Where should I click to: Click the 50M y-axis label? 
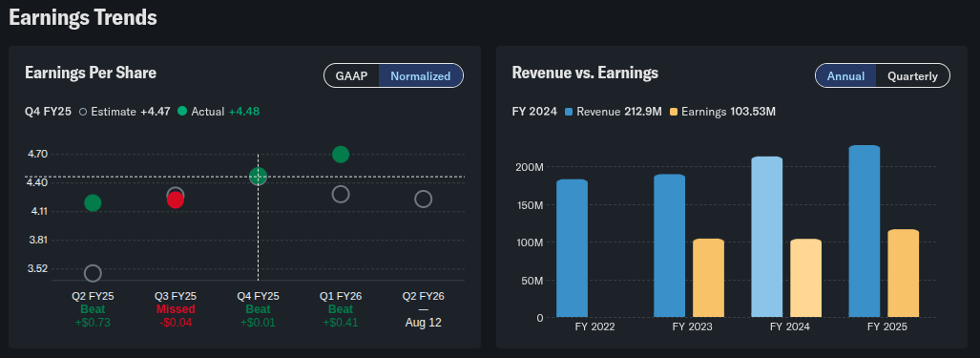point(532,281)
